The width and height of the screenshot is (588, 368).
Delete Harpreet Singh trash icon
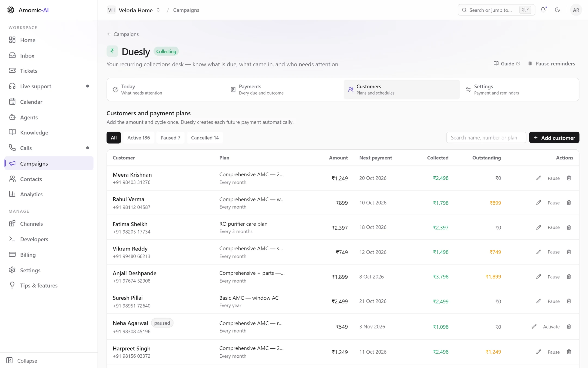569,352
